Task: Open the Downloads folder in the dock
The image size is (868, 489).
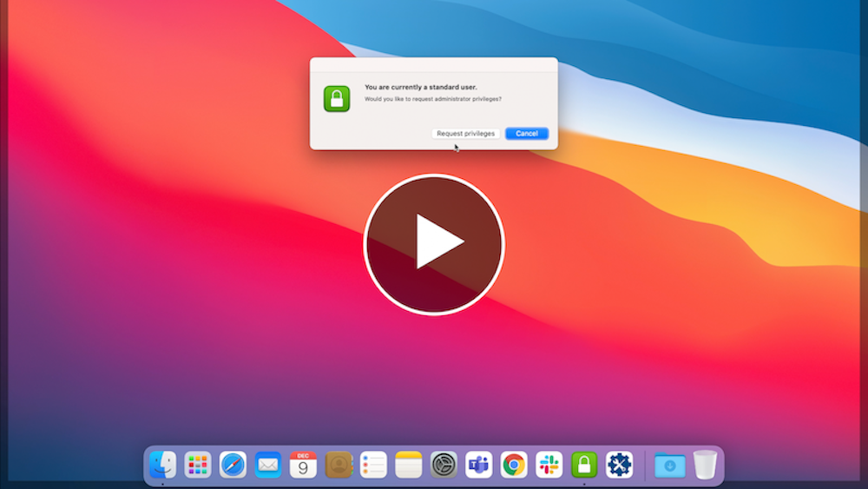Action: click(669, 465)
